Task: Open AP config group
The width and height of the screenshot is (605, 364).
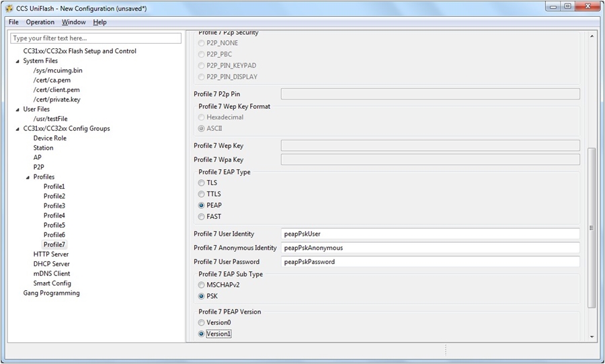Action: tap(38, 157)
